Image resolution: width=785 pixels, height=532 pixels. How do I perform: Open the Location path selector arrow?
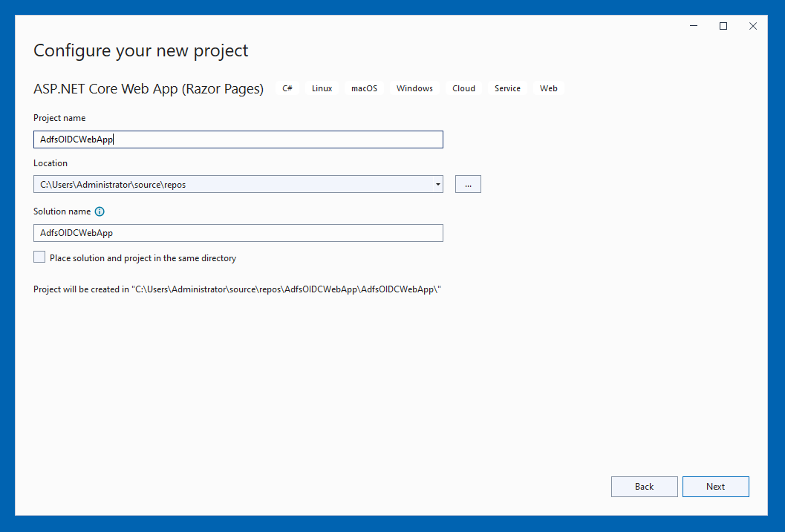tap(437, 184)
